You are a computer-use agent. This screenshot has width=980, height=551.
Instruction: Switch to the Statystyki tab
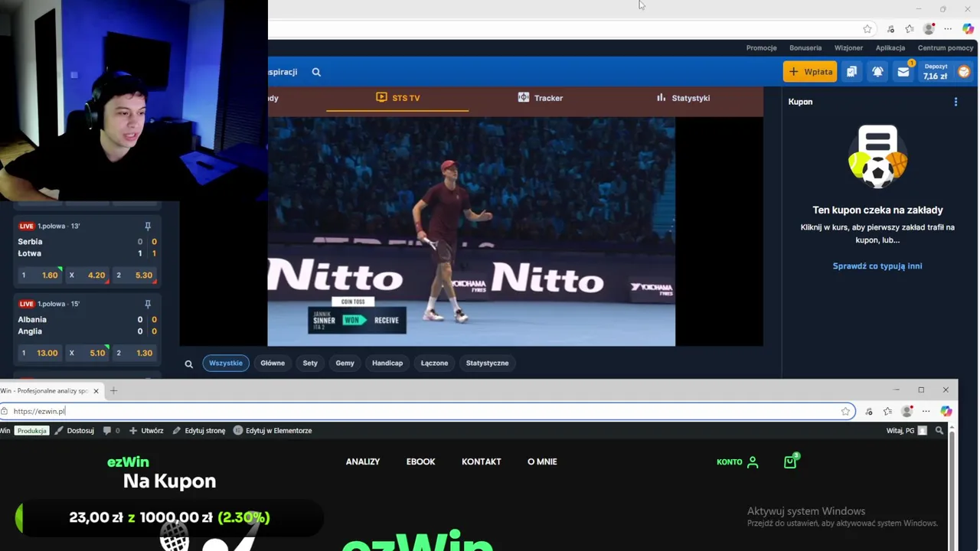(x=683, y=98)
